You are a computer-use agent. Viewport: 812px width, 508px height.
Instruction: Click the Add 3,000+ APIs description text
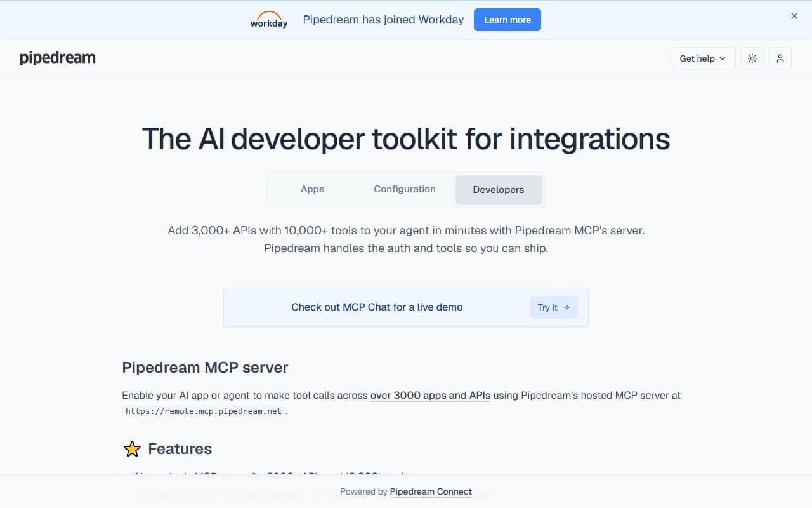(406, 239)
